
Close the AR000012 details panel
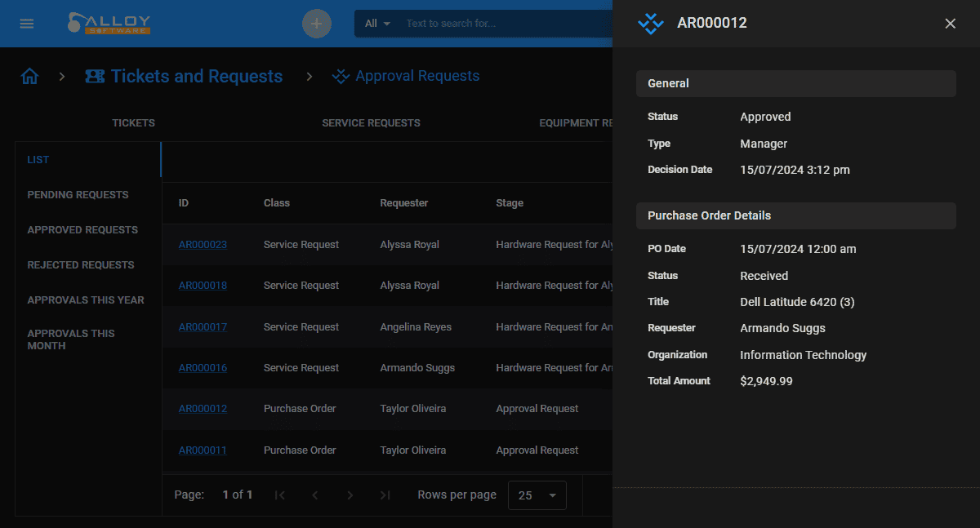(950, 24)
